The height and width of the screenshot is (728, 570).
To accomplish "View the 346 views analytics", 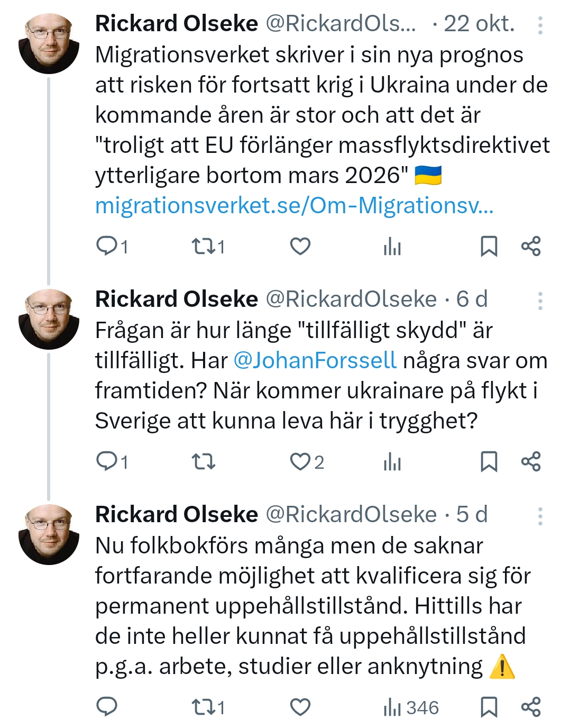I will click(411, 707).
